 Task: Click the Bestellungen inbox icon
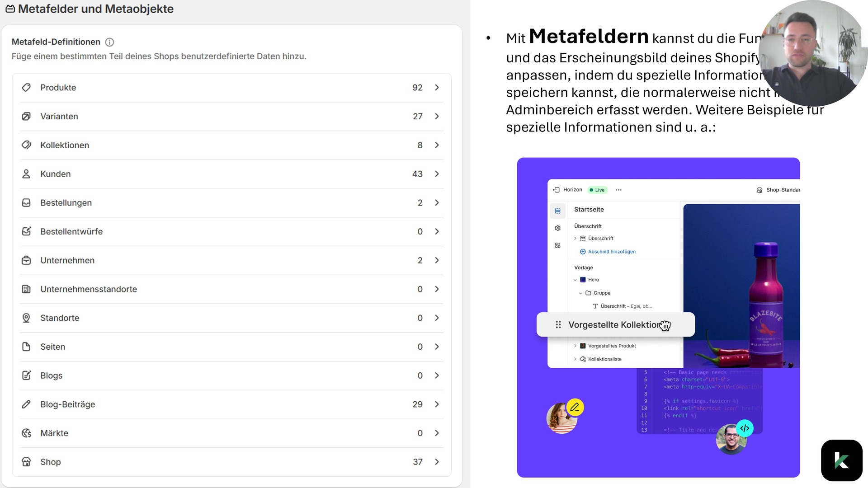tap(26, 203)
